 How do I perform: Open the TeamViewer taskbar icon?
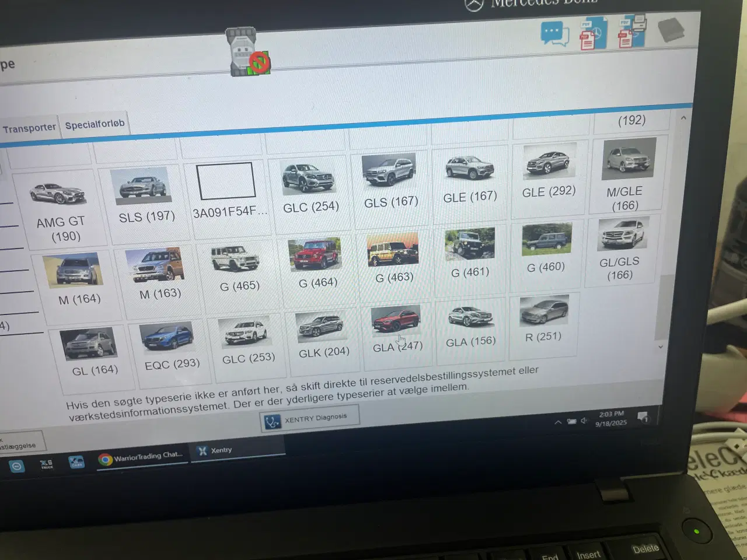[16, 466]
